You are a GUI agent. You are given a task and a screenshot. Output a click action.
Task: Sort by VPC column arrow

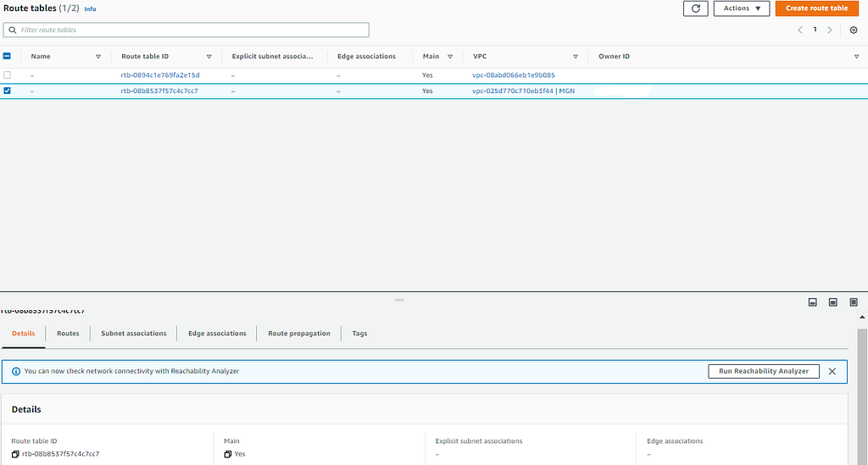click(576, 57)
